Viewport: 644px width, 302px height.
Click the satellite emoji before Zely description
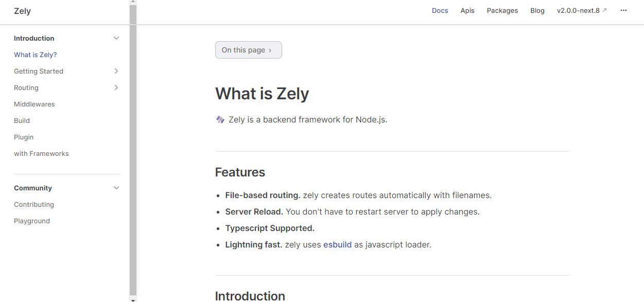point(220,119)
